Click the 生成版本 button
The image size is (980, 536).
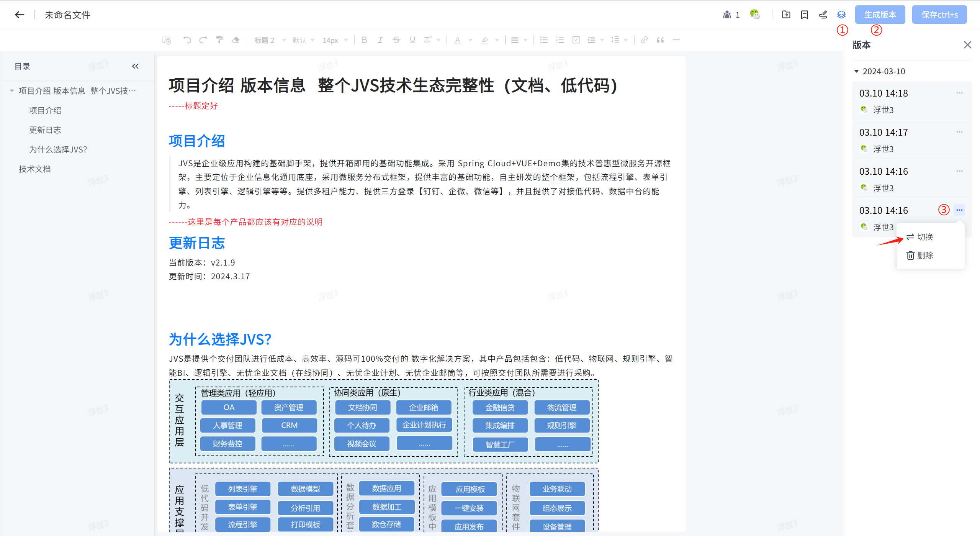pyautogui.click(x=880, y=15)
